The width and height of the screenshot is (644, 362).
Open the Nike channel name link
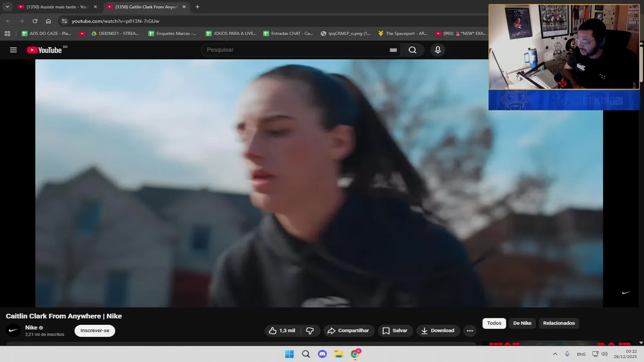click(x=31, y=328)
